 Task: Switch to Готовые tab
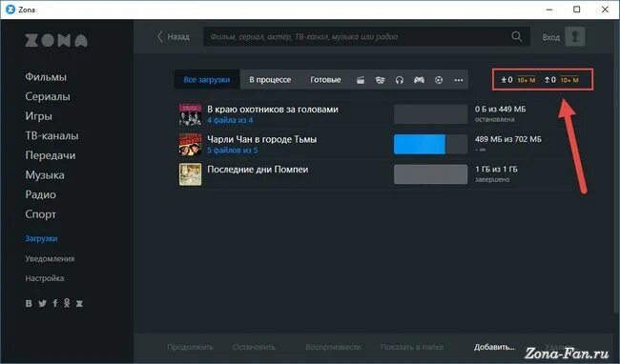[x=325, y=80]
